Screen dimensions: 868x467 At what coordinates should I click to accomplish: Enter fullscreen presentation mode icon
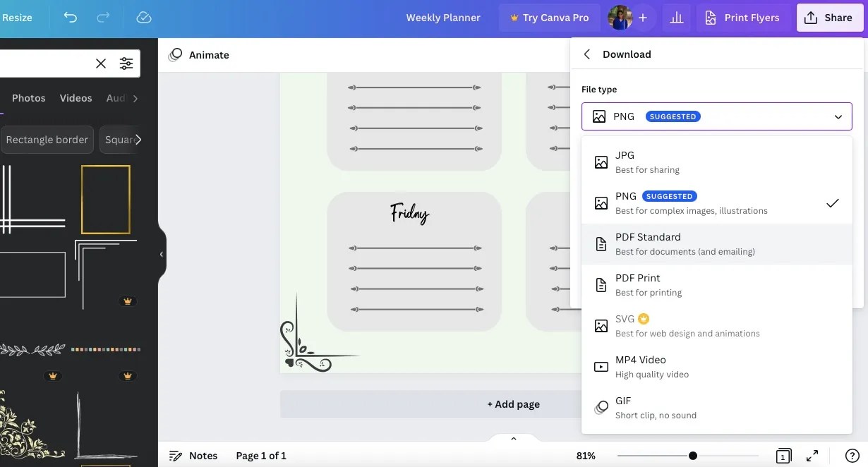[x=812, y=456]
